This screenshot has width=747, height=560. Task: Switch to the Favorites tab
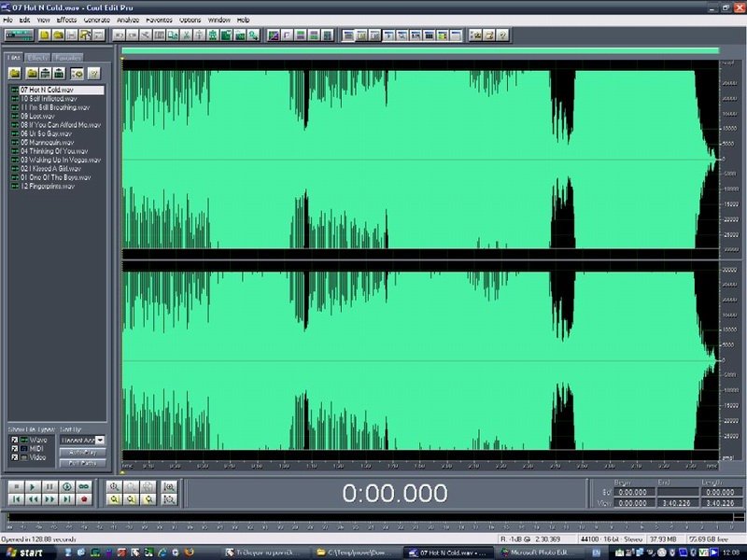point(68,58)
